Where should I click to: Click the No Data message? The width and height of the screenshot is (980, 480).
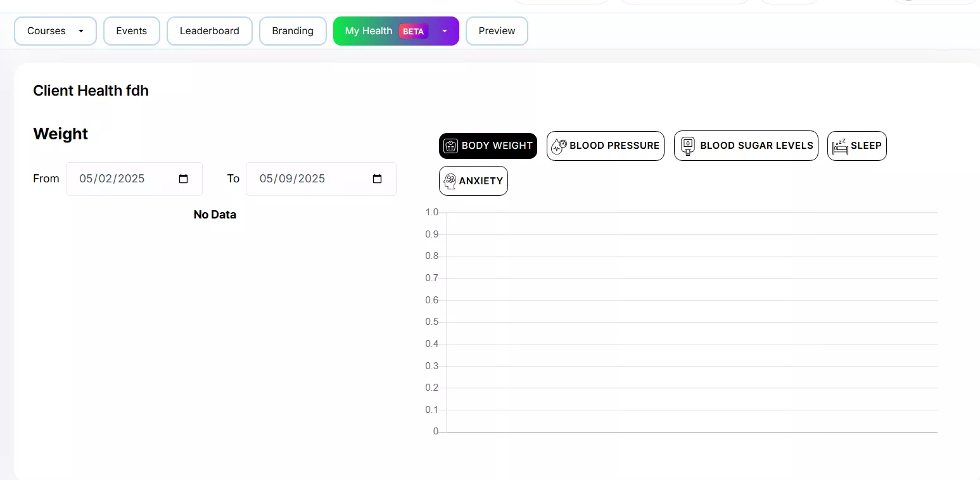(215, 215)
